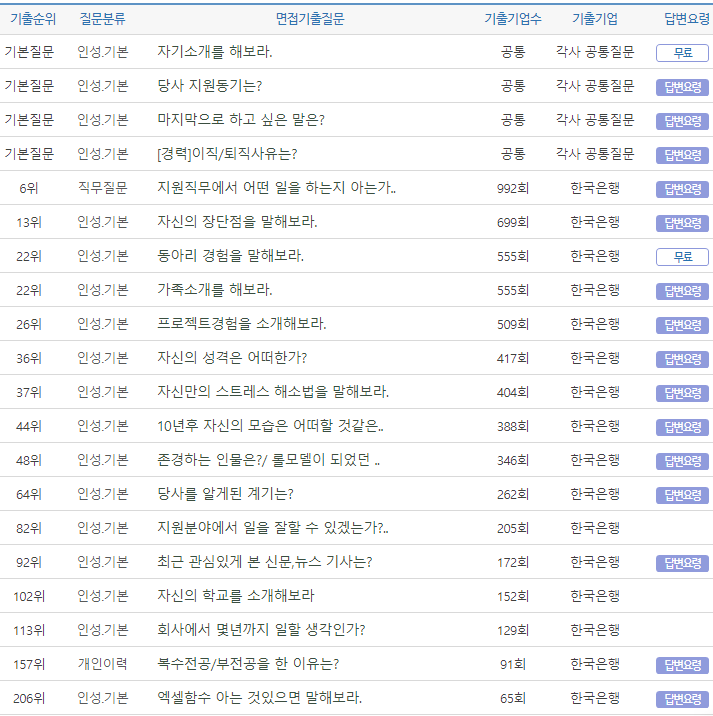Open question 당사를 알게된 계기는?
Image resolution: width=713 pixels, height=716 pixels.
(225, 494)
